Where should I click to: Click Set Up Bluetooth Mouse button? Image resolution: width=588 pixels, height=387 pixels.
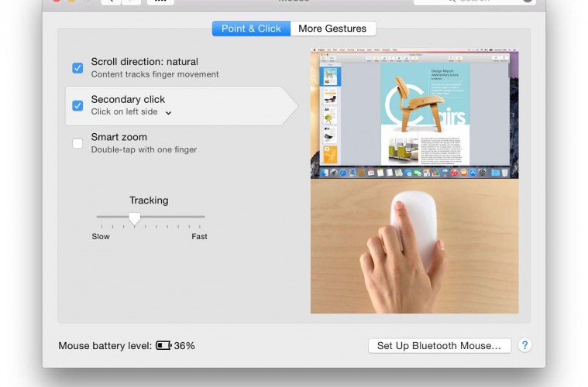[439, 346]
